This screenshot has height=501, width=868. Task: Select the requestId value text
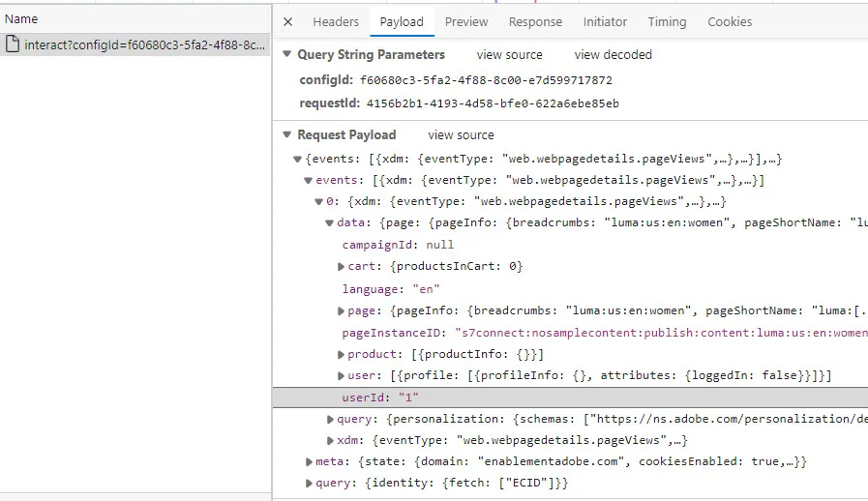tap(493, 103)
